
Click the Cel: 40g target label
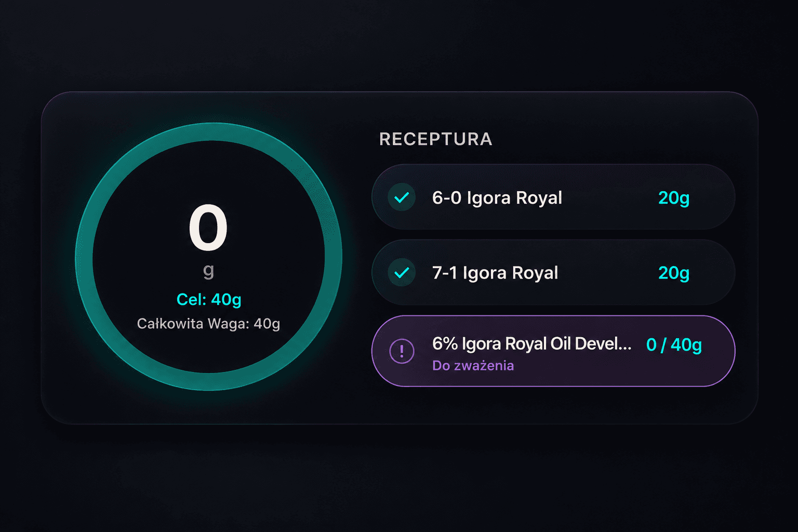click(x=209, y=300)
